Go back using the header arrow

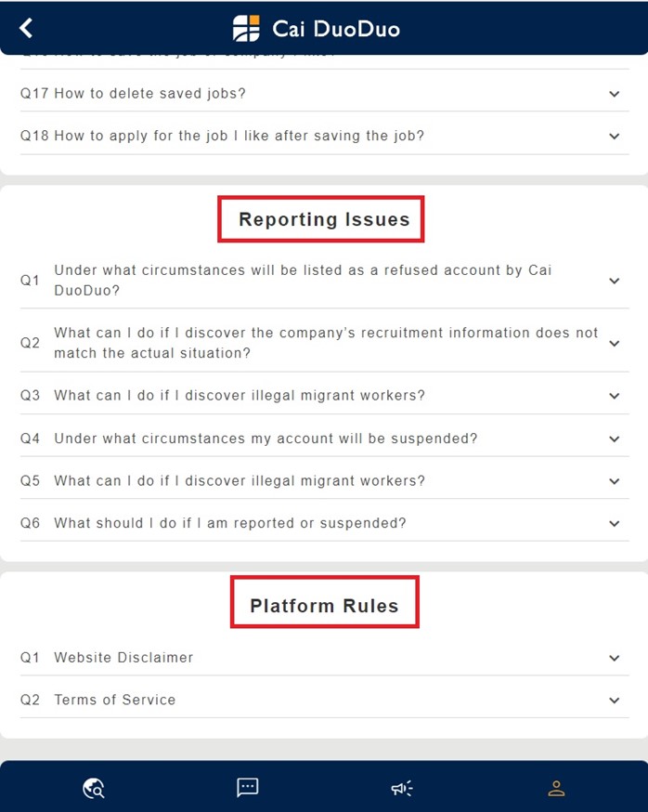[x=26, y=28]
